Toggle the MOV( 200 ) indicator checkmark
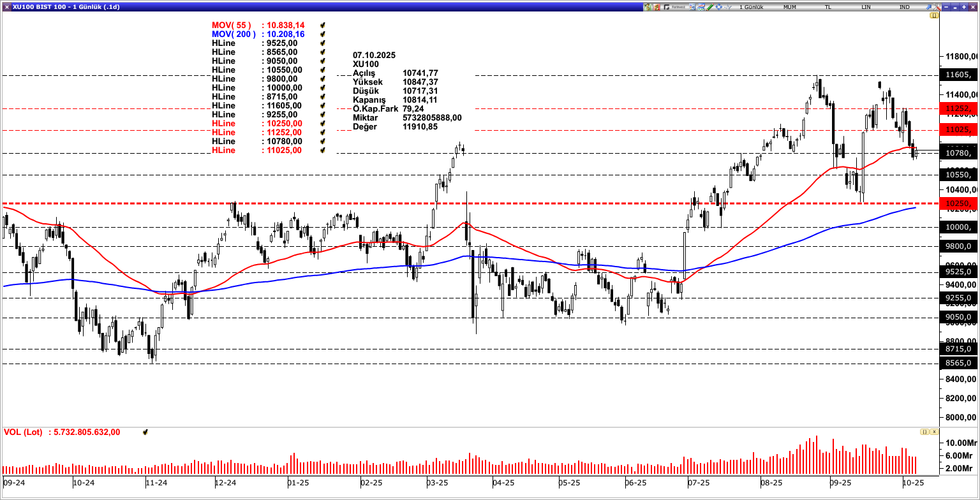The image size is (980, 500). click(323, 34)
